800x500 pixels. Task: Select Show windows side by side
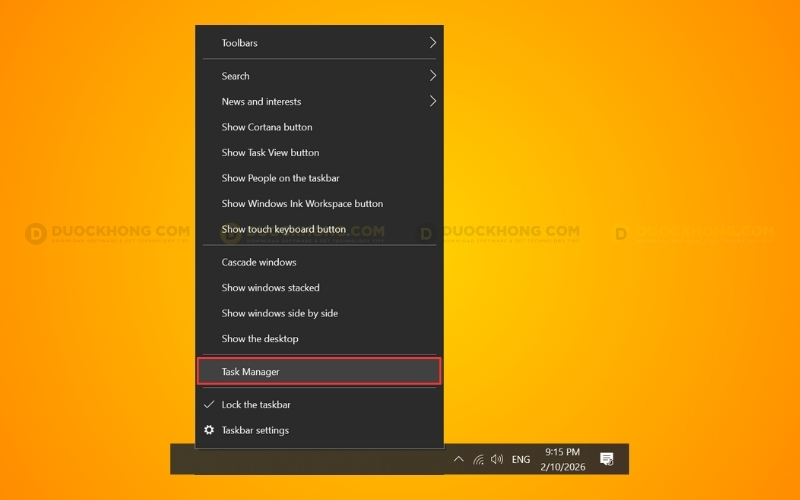click(x=280, y=313)
